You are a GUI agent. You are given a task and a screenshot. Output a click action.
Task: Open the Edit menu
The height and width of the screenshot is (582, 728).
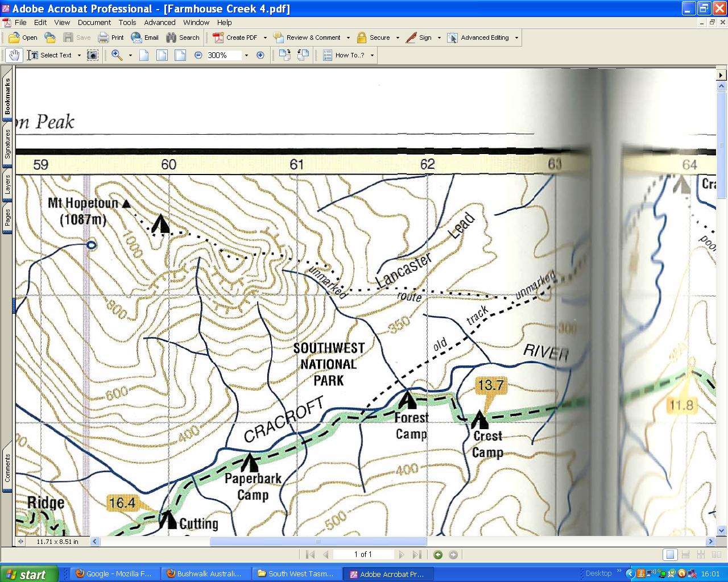pos(40,22)
